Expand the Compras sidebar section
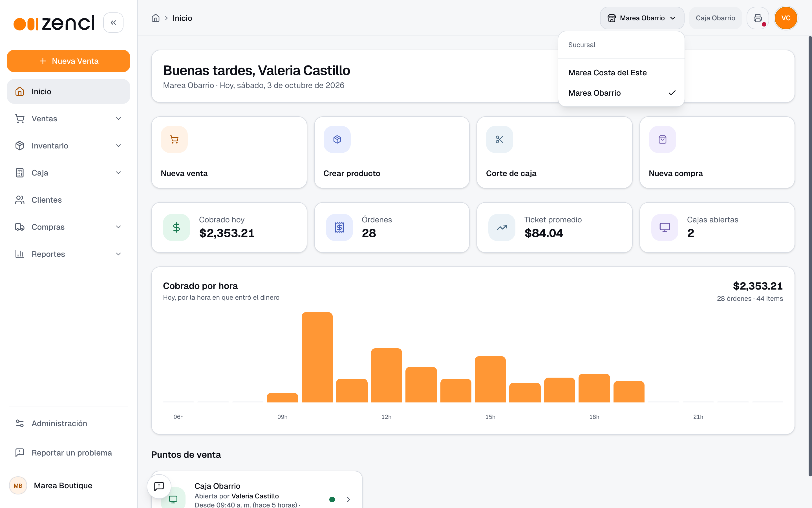The width and height of the screenshot is (812, 508). 69,227
